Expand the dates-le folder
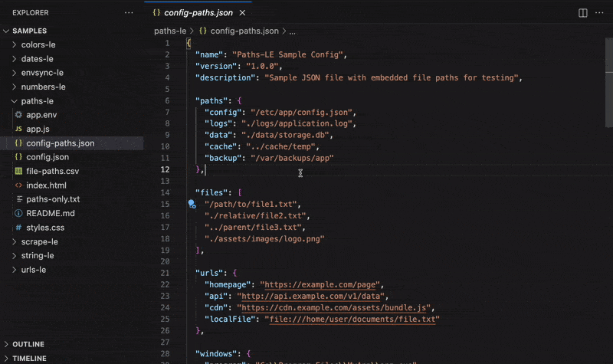This screenshot has width=613, height=364. pyautogui.click(x=14, y=59)
